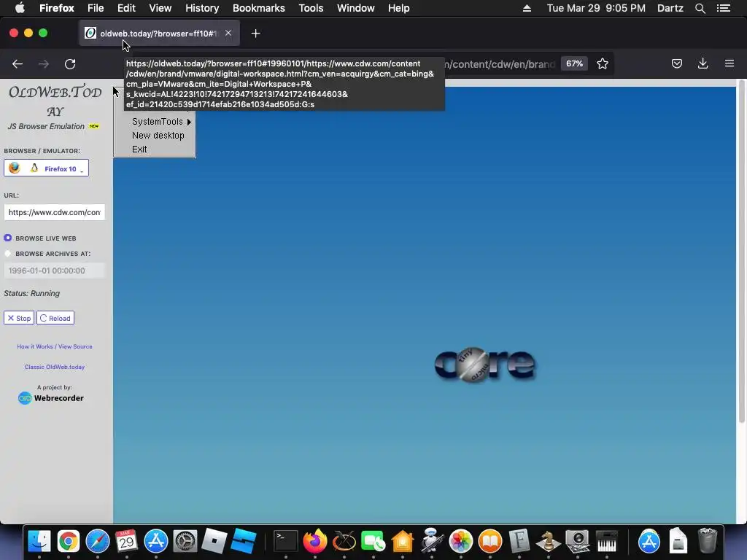The height and width of the screenshot is (560, 747).
Task: Choose New desktop from the context menu
Action: point(158,136)
